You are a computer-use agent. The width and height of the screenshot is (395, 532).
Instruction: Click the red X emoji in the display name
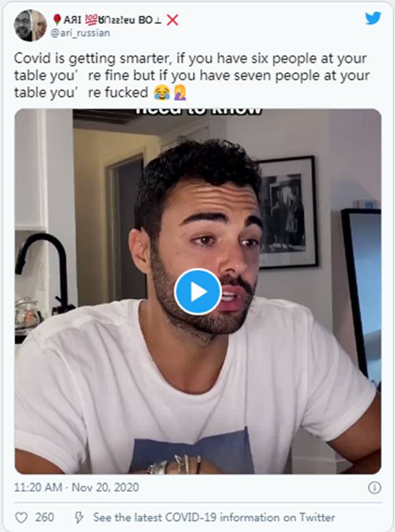point(173,20)
